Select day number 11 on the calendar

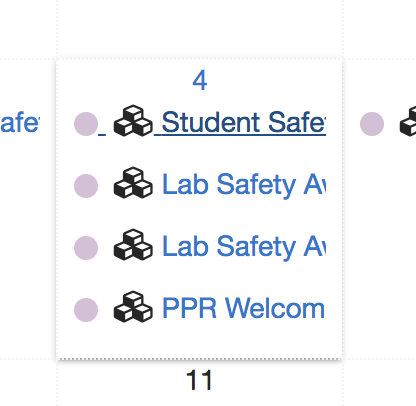[x=199, y=380]
